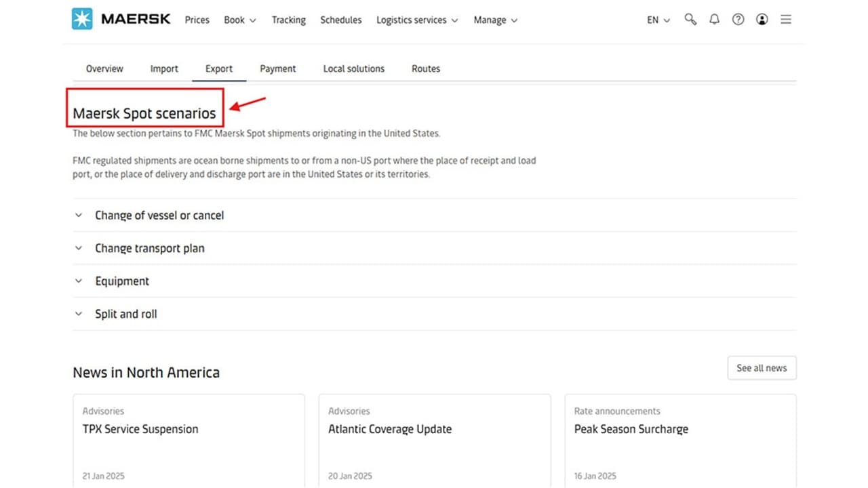Open the TPX Service Suspension advisory
868x488 pixels.
pyautogui.click(x=140, y=429)
